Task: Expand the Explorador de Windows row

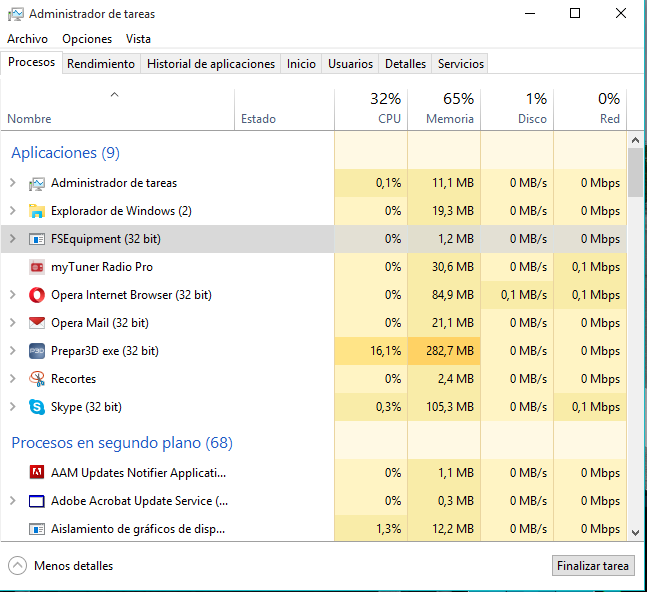Action: pyautogui.click(x=13, y=211)
